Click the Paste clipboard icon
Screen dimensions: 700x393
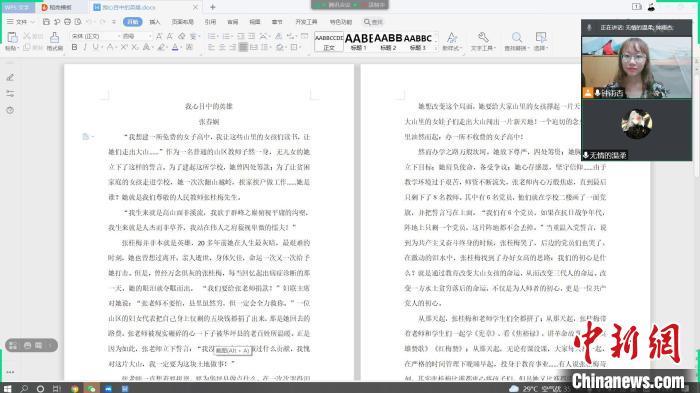tap(12, 37)
